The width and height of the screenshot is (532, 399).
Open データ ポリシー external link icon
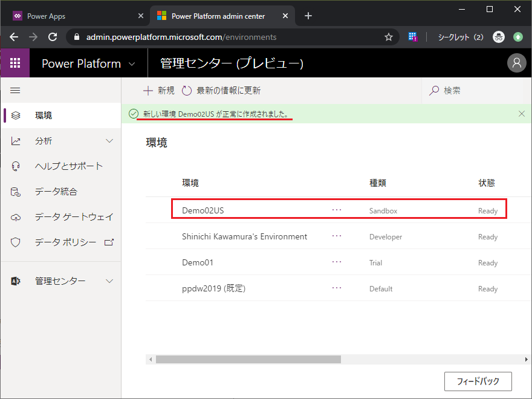click(109, 242)
